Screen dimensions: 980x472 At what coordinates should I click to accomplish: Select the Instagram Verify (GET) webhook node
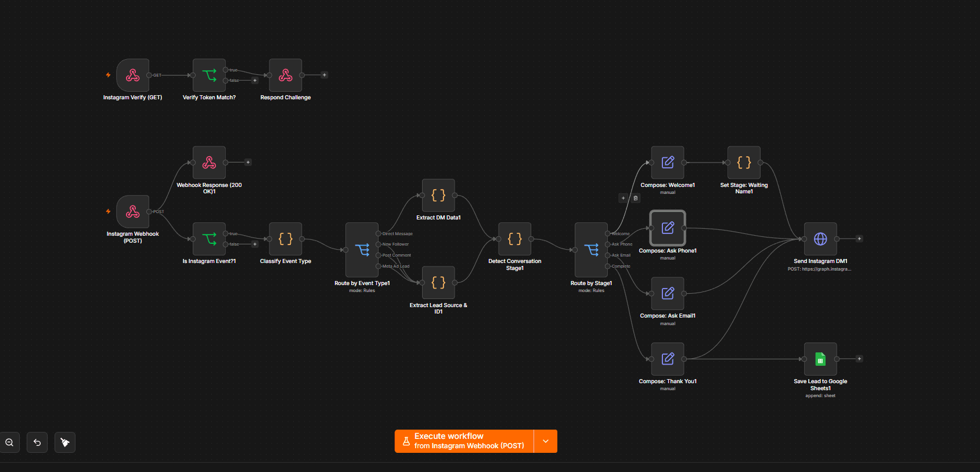point(133,75)
